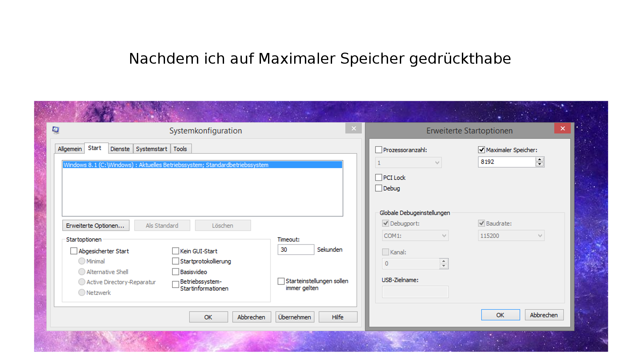Click OK in Systemkonfiguration window
644x362 pixels.
point(208,317)
